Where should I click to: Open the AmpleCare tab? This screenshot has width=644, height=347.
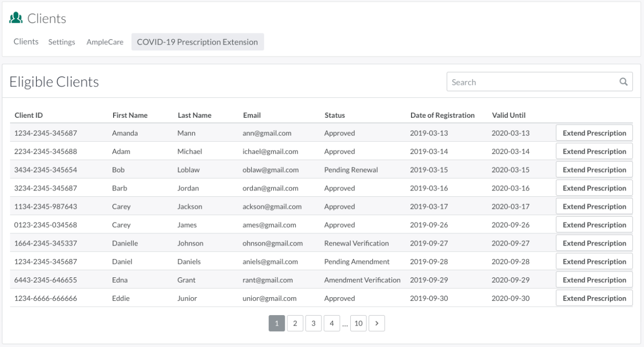tap(105, 42)
